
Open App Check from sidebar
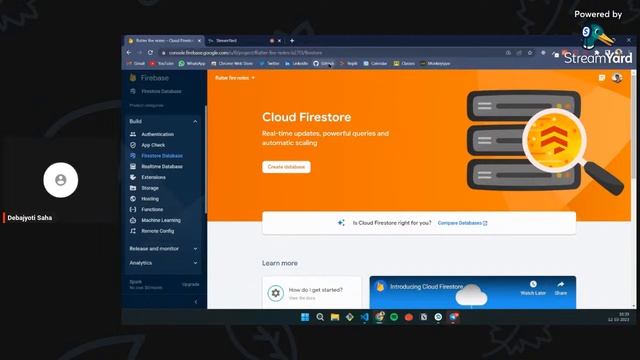click(153, 145)
